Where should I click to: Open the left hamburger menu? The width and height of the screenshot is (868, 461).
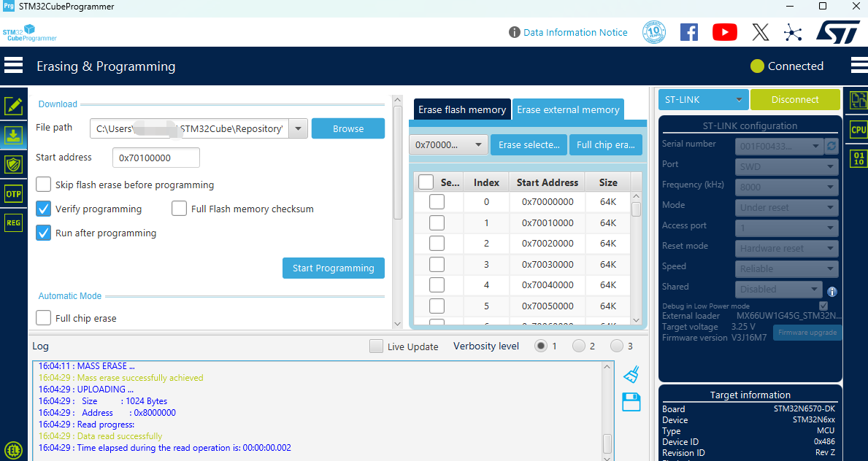point(13,66)
